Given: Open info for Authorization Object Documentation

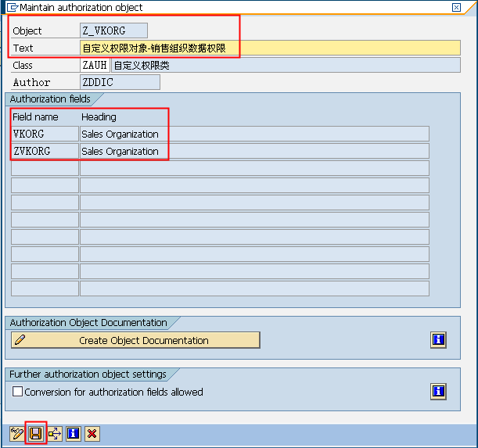Looking at the screenshot, I should (438, 340).
